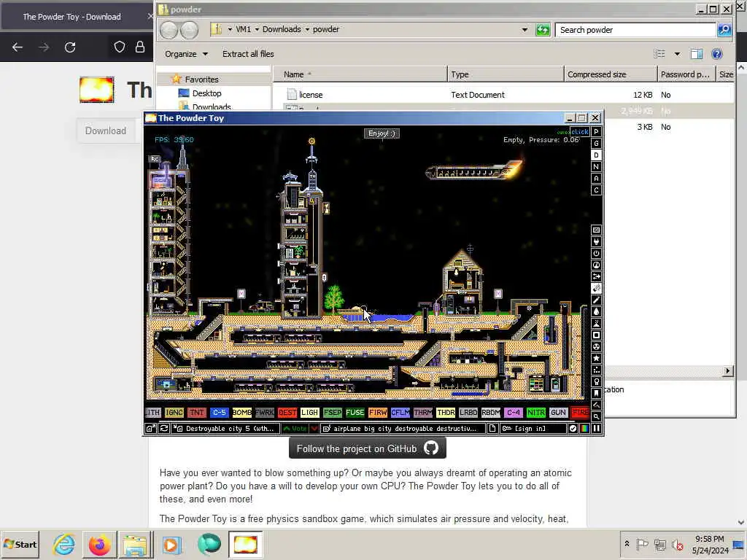Select the license text document
This screenshot has height=560, width=747.
point(311,95)
